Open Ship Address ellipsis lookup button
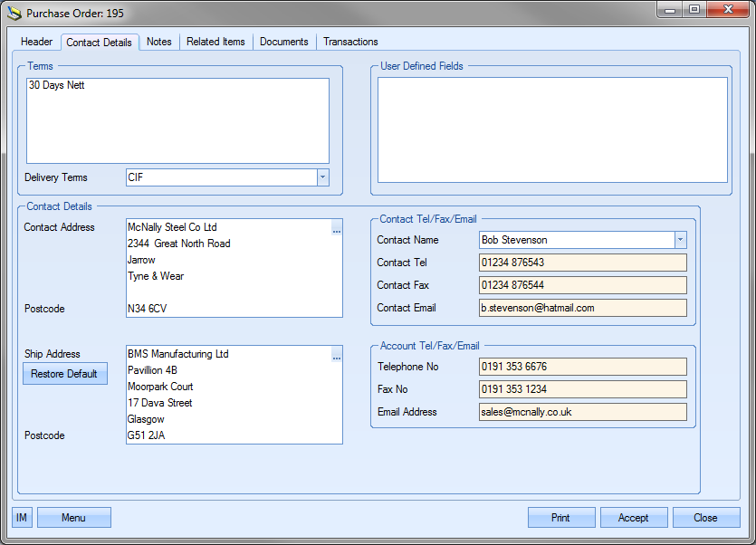The image size is (756, 545). pos(336,357)
